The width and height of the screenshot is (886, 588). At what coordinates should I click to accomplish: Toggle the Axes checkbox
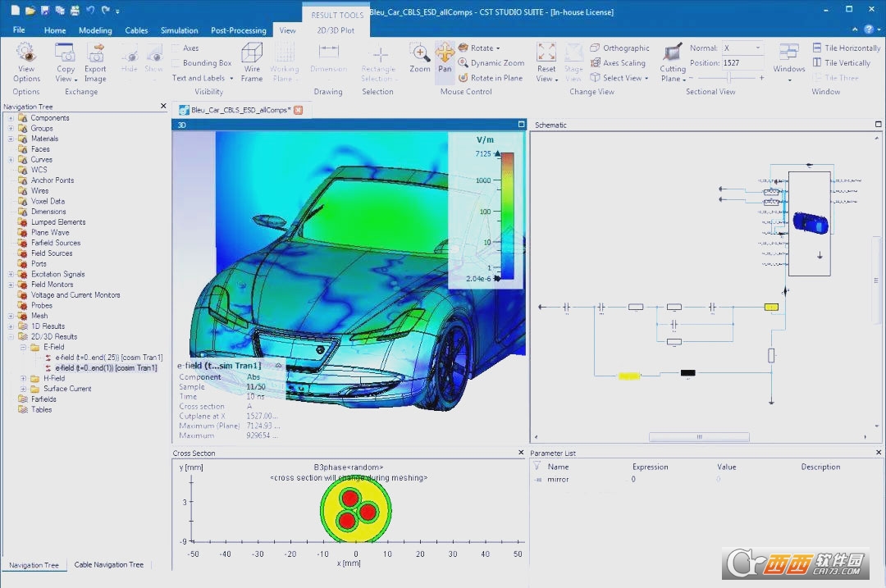pyautogui.click(x=176, y=48)
